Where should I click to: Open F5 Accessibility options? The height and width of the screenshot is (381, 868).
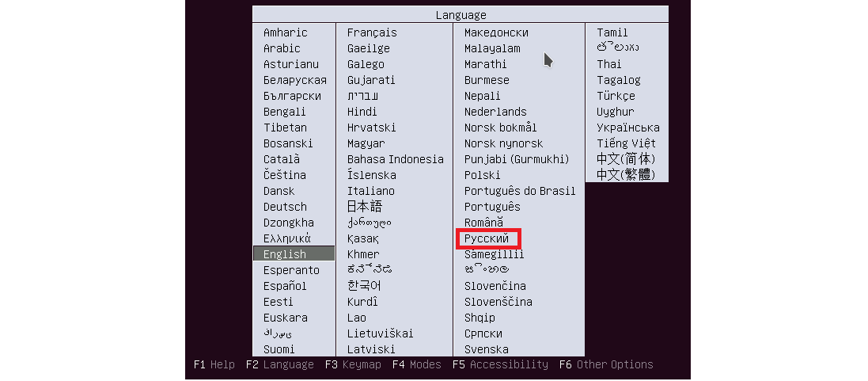(500, 364)
